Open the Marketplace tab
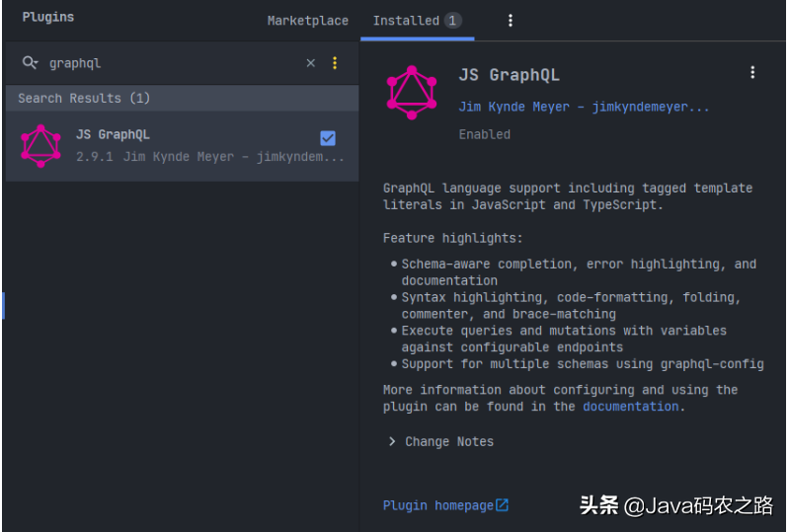The height and width of the screenshot is (532, 790). click(307, 21)
